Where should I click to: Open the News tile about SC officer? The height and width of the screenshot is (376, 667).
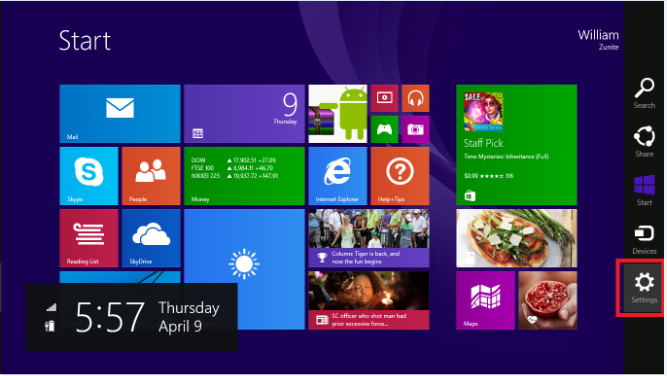pos(369,300)
